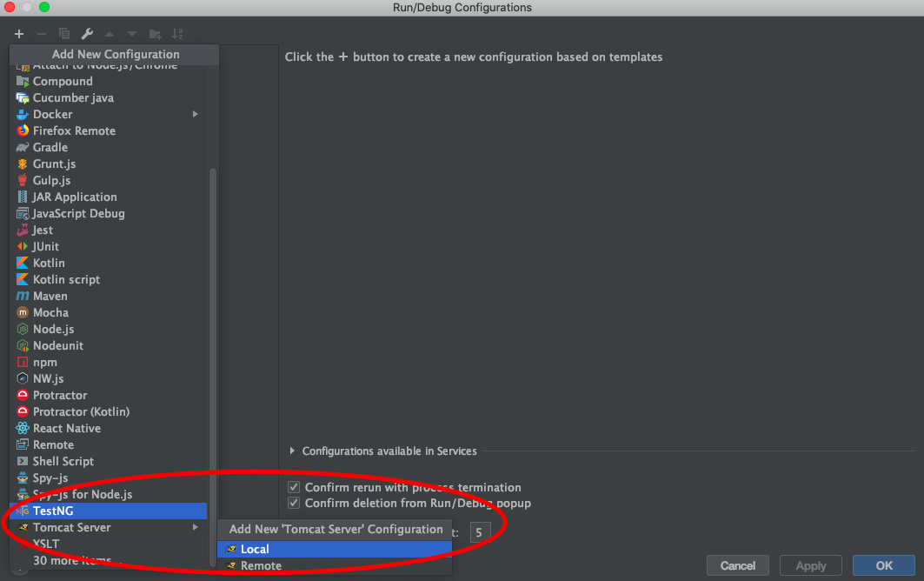Click the Gradle elephant icon
924x581 pixels.
(23, 148)
